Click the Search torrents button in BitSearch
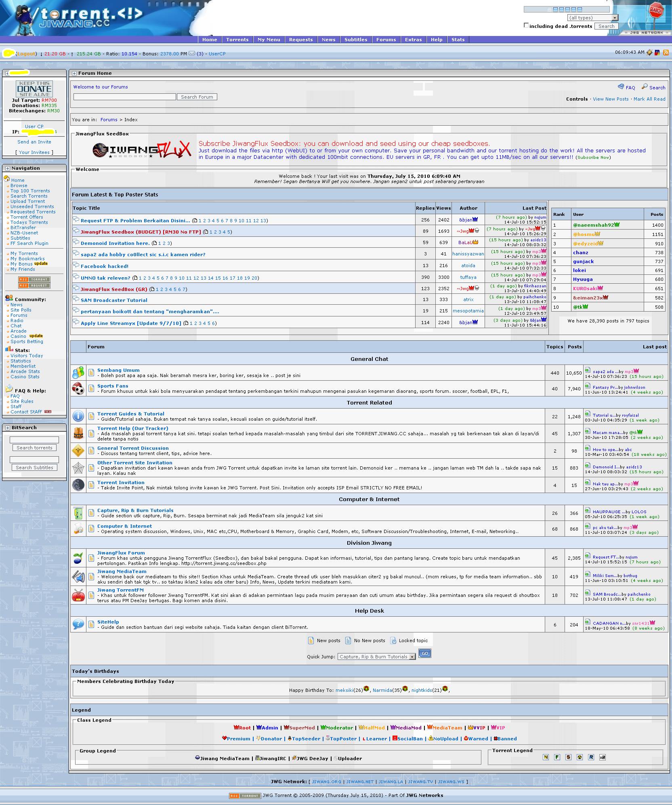Image resolution: width=672 pixels, height=805 pixels. (34, 448)
